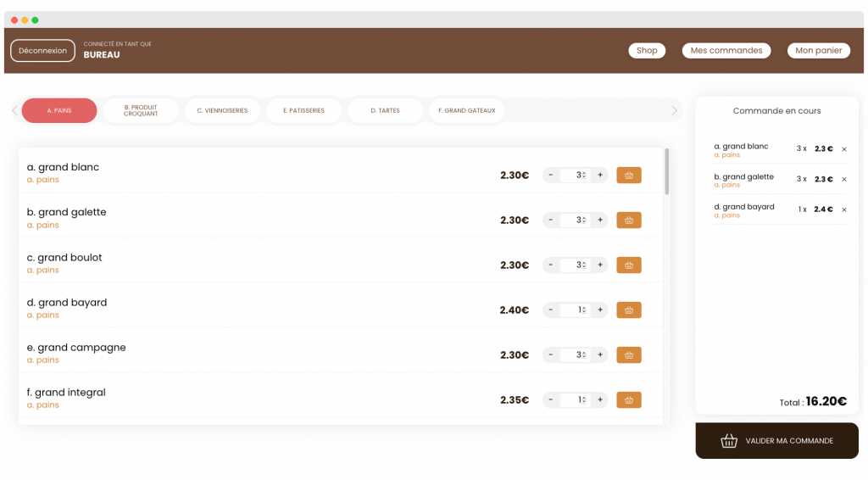Remove grand blanc from current order

pos(844,149)
